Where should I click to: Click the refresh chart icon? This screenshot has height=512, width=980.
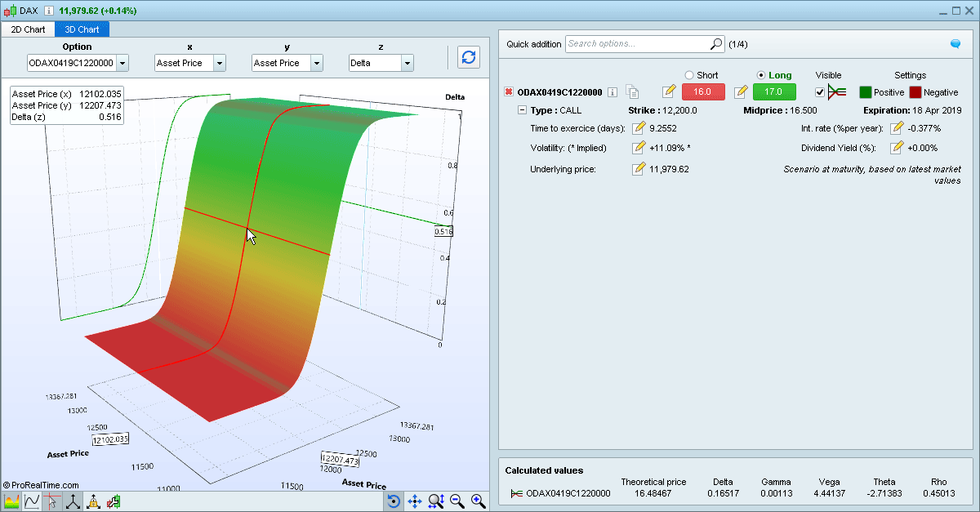click(468, 57)
